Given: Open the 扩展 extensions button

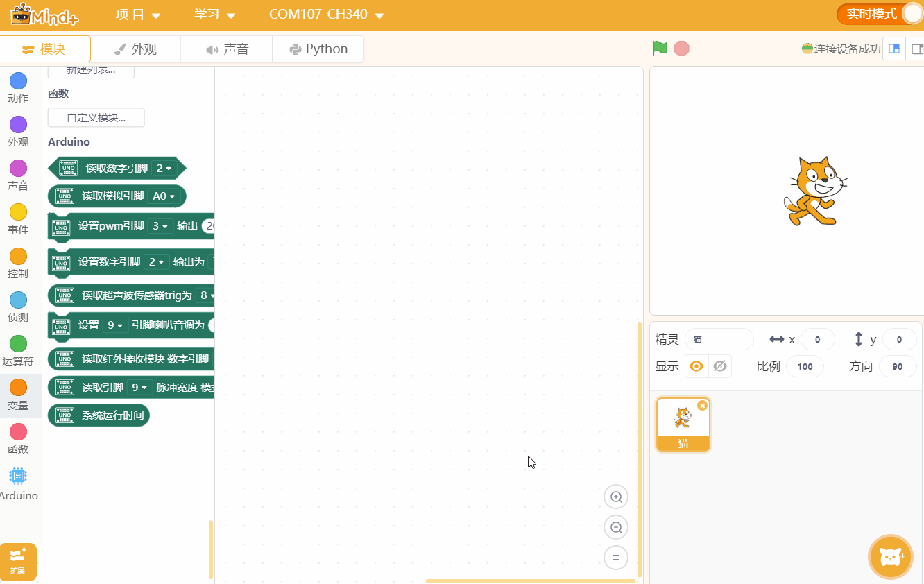Looking at the screenshot, I should (18, 562).
